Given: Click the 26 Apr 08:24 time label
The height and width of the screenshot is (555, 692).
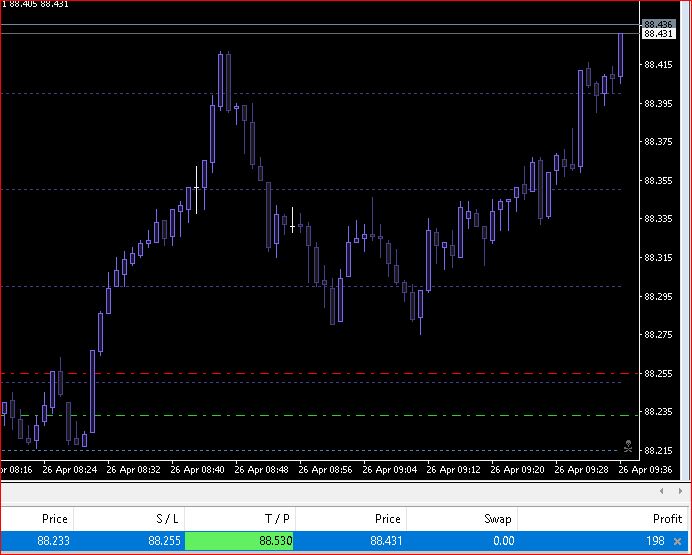Looking at the screenshot, I should (70, 470).
